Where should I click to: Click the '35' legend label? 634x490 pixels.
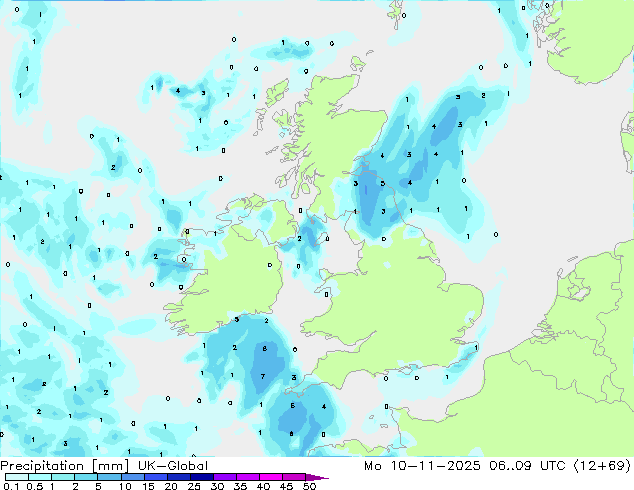[x=240, y=486]
